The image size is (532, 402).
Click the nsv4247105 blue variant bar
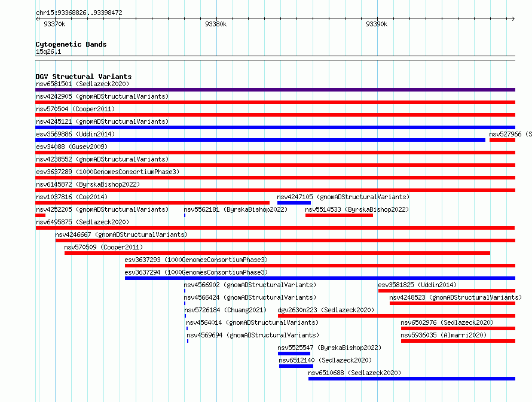294,203
